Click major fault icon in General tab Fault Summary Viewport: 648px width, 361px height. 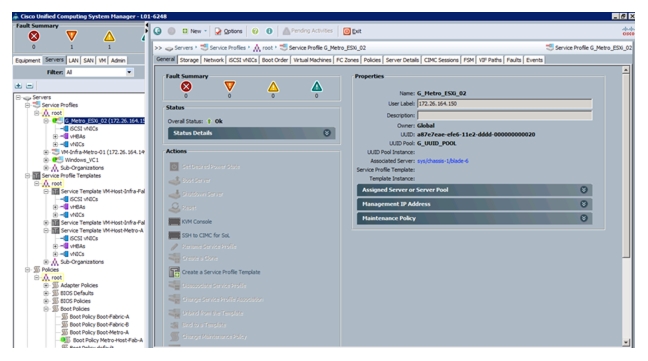pyautogui.click(x=229, y=86)
